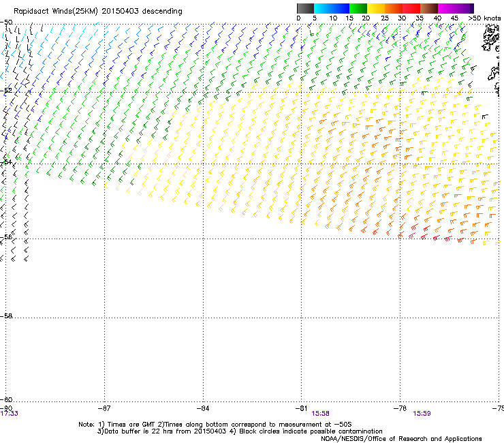Click the '-90' longitude label
The height and width of the screenshot is (443, 504).
click(6, 408)
